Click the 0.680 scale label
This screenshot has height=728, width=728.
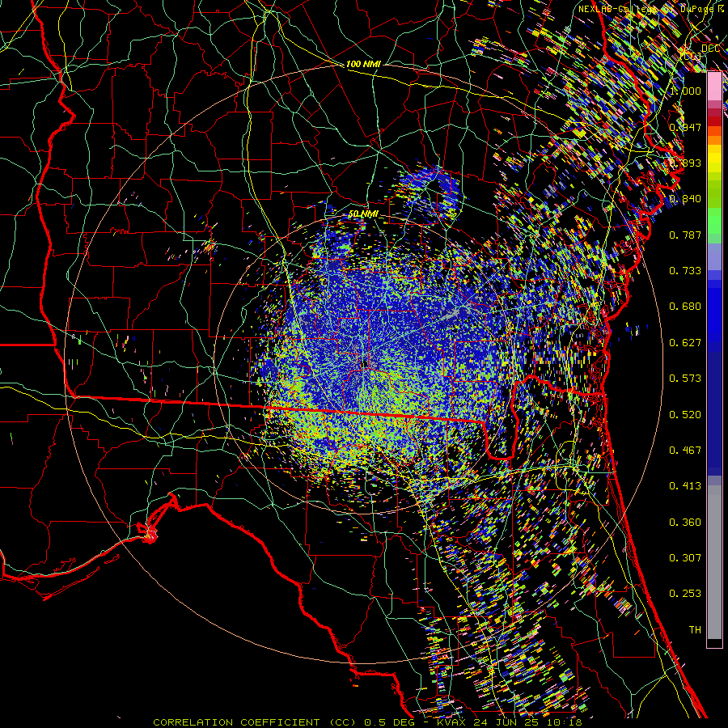pos(685,307)
